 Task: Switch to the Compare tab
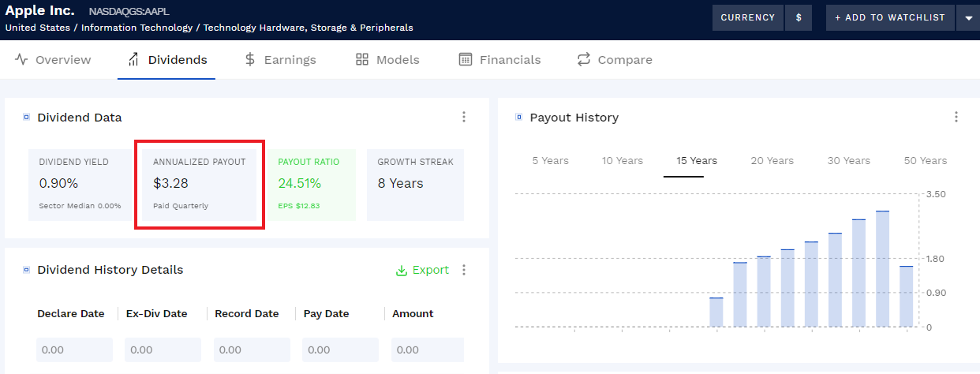[x=615, y=60]
